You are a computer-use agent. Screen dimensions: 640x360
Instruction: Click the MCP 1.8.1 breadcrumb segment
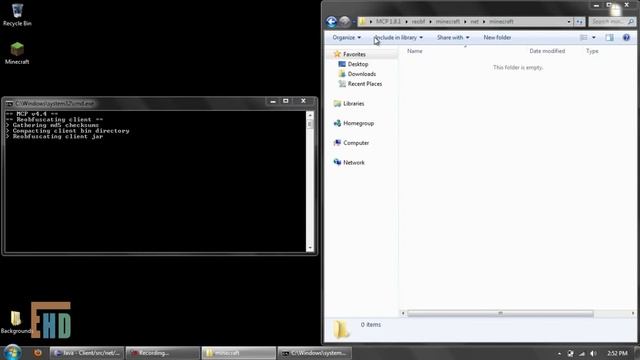(x=388, y=22)
